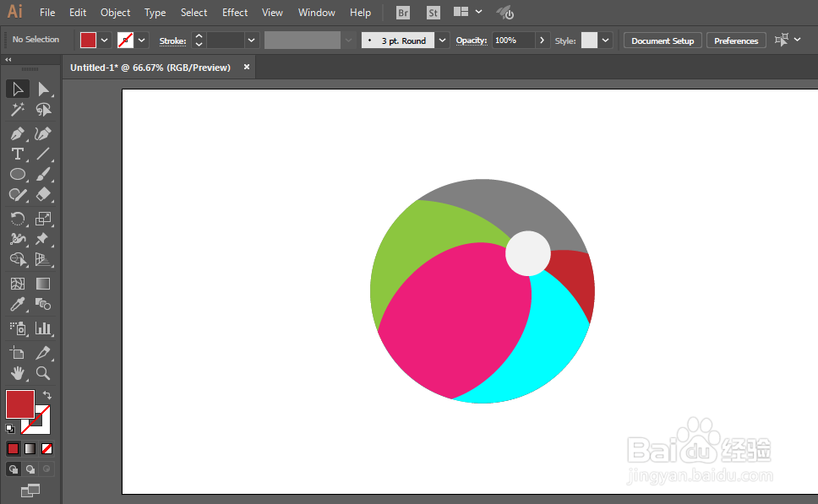Switch to solid Color fill mode

click(x=13, y=449)
